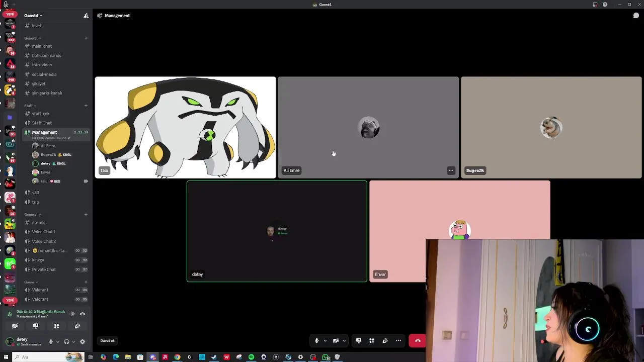Viewport: 644px width, 362px height.
Task: Open the social-media channel
Action: coord(56,74)
